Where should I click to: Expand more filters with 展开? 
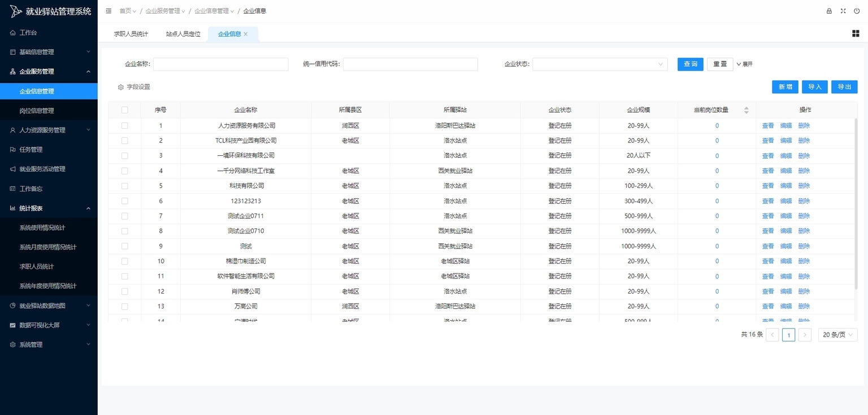point(744,64)
